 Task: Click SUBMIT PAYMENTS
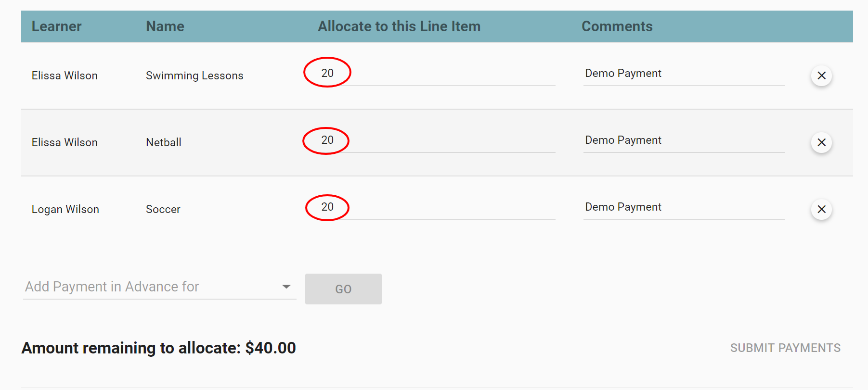pyautogui.click(x=785, y=347)
